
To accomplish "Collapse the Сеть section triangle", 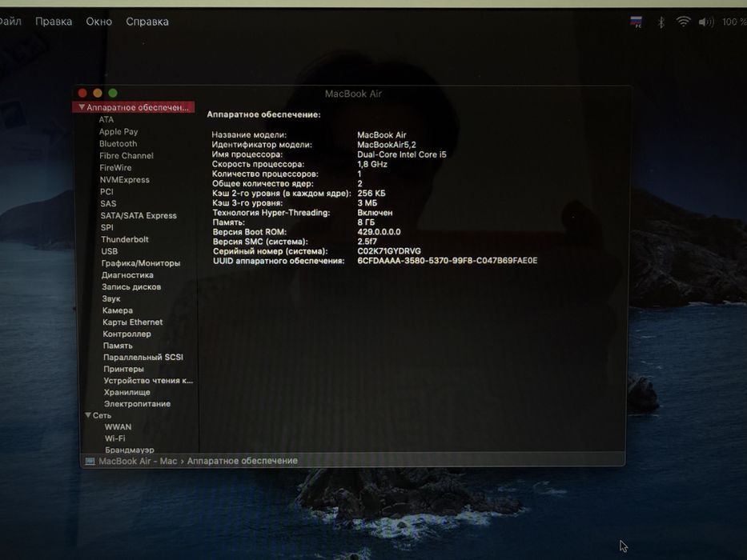I will (x=87, y=415).
